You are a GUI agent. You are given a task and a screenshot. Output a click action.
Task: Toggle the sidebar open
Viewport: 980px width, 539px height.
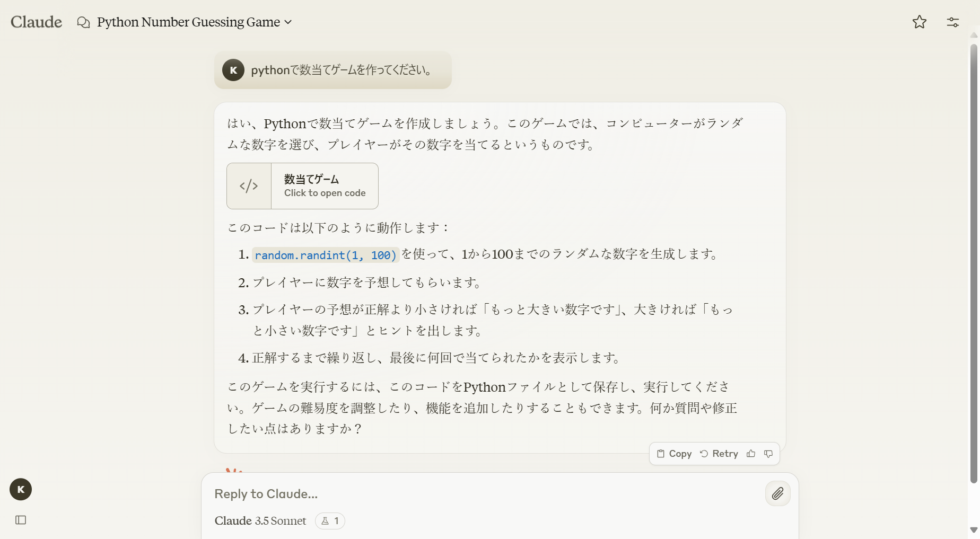tap(20, 520)
